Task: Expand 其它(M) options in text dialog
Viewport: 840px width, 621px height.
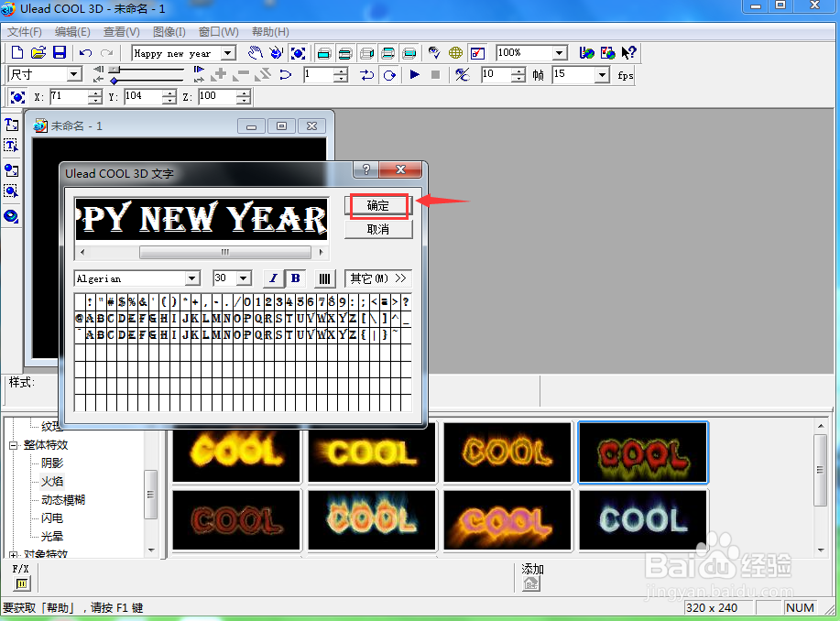Action: pos(378,278)
